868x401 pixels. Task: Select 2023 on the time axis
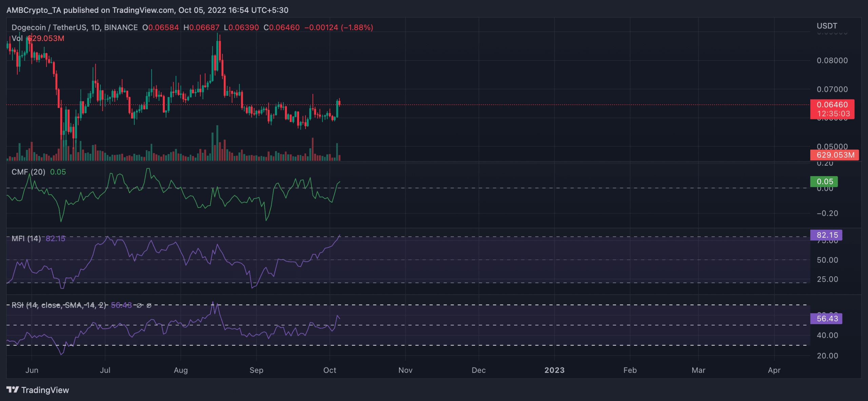coord(555,370)
